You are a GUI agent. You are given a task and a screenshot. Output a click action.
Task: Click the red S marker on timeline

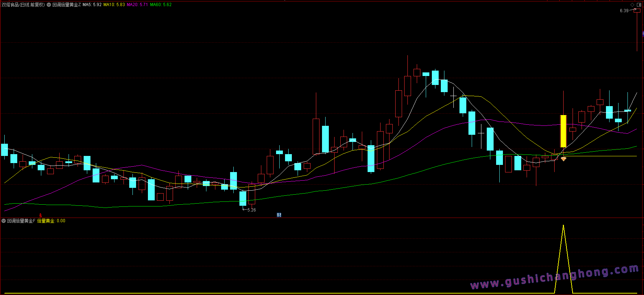41,215
